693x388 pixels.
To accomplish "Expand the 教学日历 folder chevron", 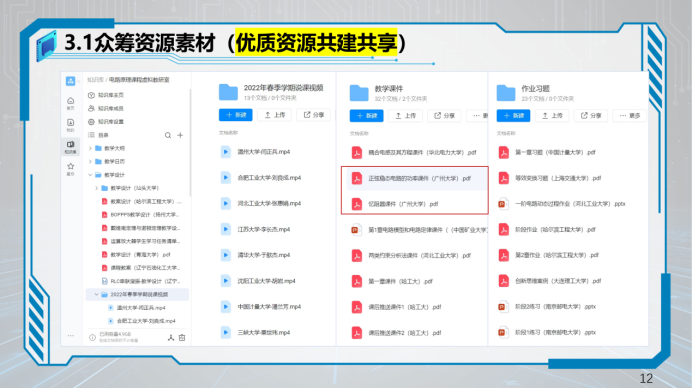I will tap(91, 162).
